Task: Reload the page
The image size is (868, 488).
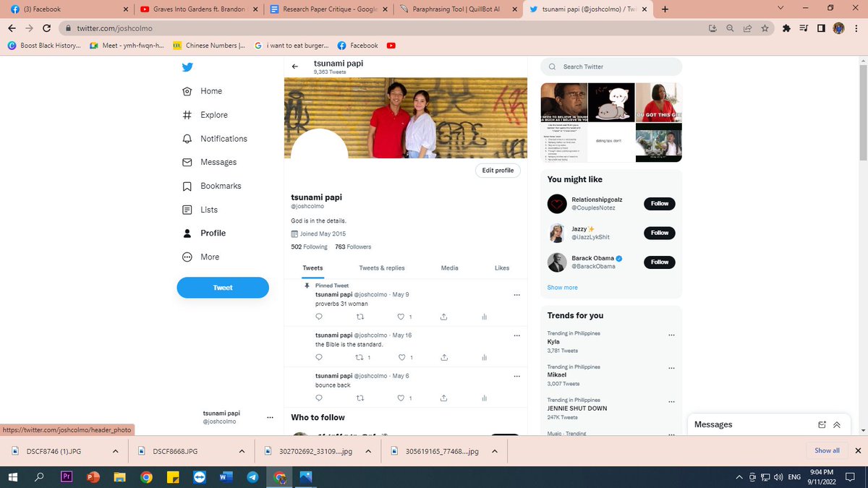Action: (46, 28)
